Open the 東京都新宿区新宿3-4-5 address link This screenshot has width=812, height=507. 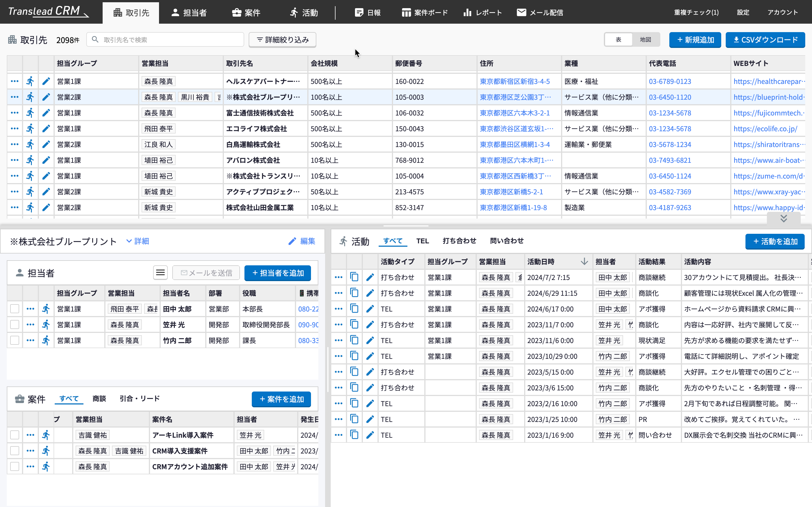[x=515, y=81]
